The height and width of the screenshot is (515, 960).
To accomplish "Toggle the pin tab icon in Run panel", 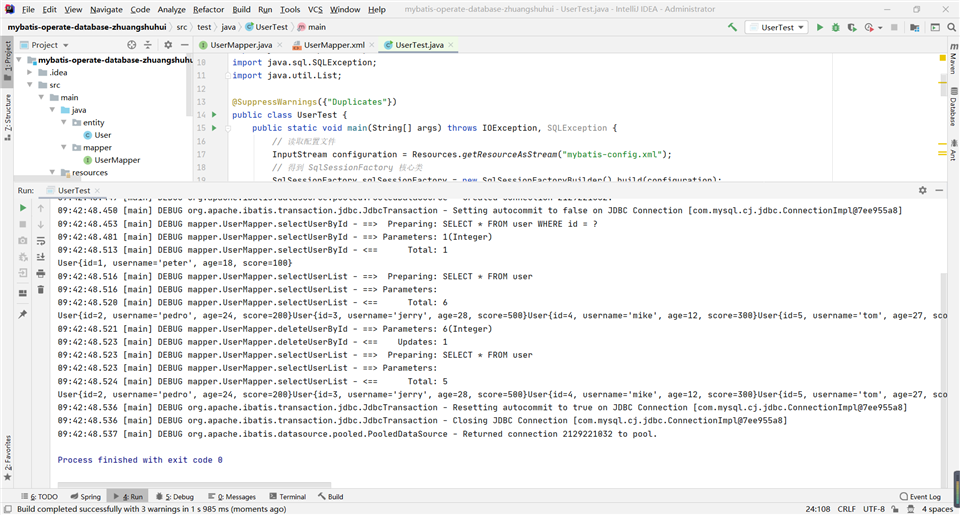I will (x=23, y=314).
